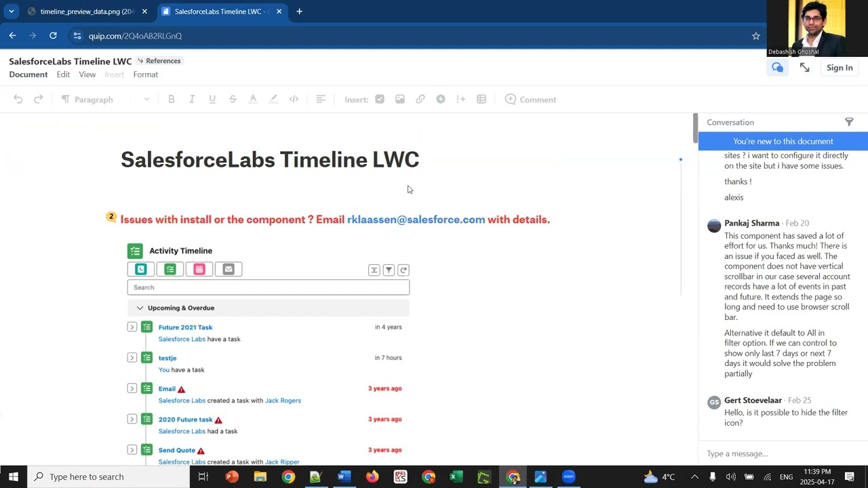This screenshot has width=868, height=488.
Task: Open comment bubble marked 2
Action: tap(111, 217)
